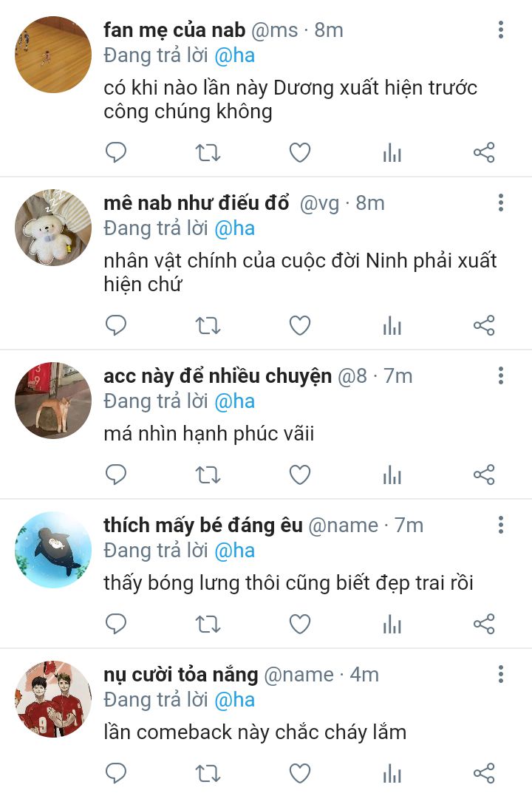Open more options on 'acc này để nhiều chuyện' tweet

501,375
